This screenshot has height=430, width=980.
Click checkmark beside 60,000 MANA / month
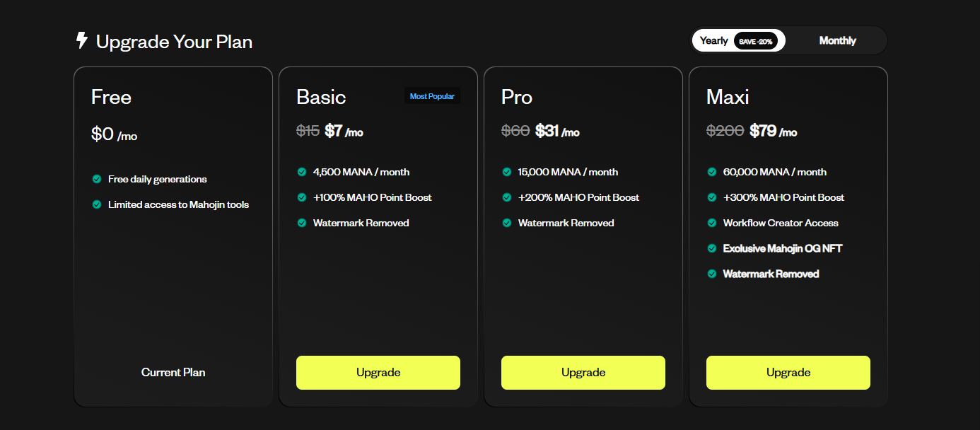click(712, 172)
